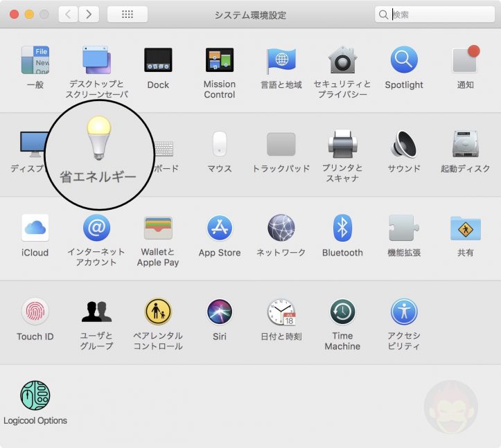Go forward with the right arrow button
Viewport: 501px width, 448px height.
tap(89, 14)
